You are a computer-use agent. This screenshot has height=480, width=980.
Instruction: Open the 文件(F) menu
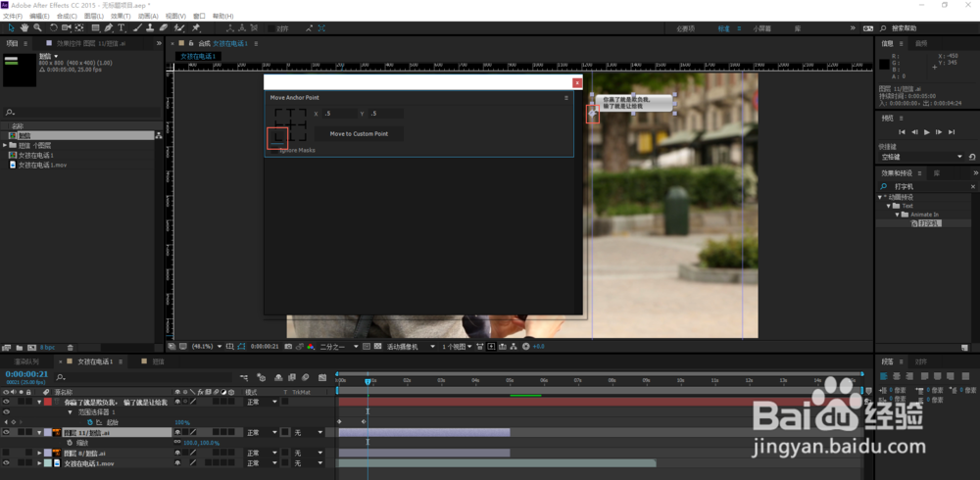point(13,16)
